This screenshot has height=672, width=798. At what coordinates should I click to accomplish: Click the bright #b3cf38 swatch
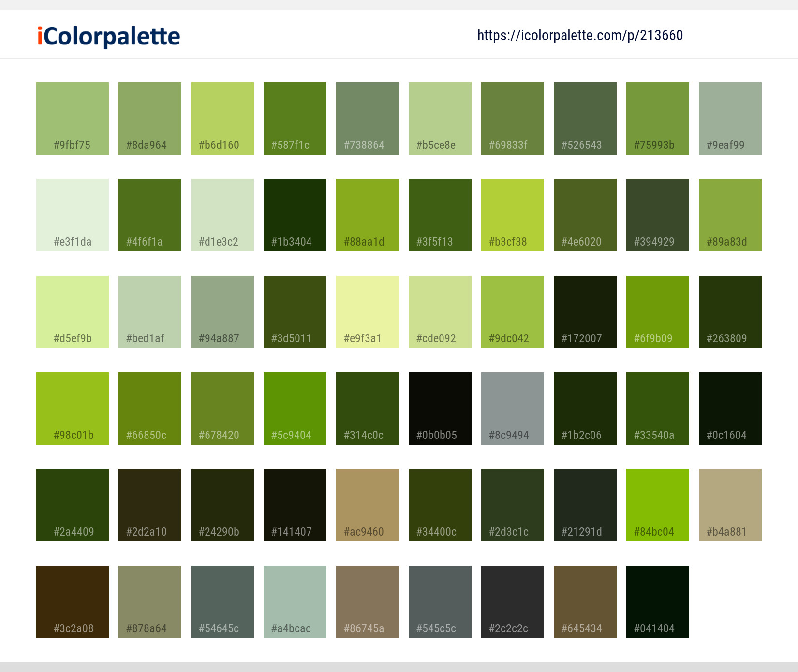pyautogui.click(x=513, y=215)
